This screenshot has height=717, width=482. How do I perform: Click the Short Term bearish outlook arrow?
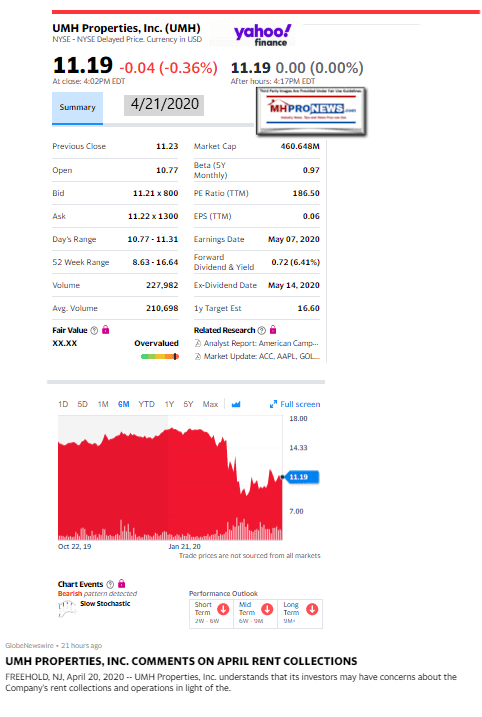[x=223, y=609]
